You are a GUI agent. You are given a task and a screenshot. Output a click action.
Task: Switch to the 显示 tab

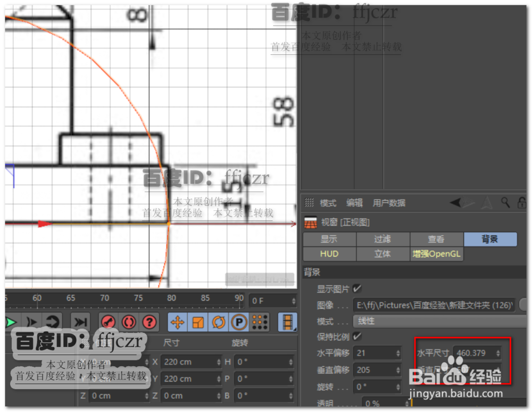coord(329,239)
